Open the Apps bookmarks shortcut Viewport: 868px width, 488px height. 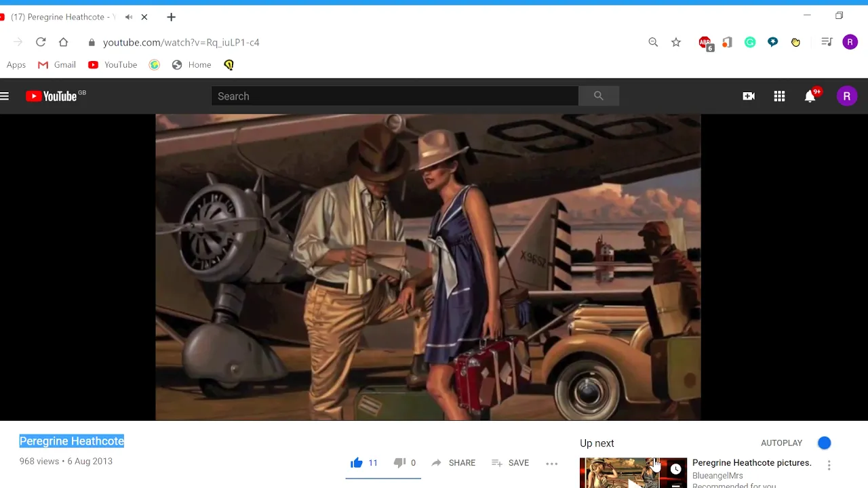[x=16, y=65]
